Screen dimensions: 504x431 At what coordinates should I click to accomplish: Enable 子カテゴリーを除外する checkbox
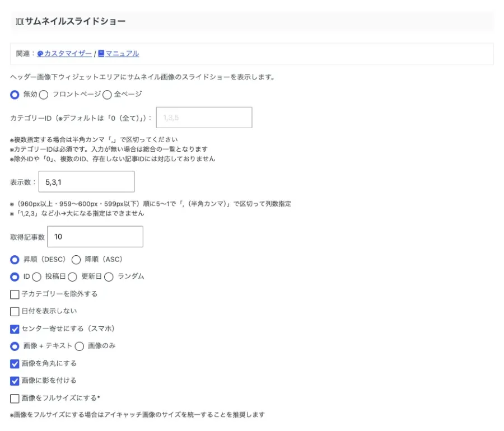pos(15,294)
